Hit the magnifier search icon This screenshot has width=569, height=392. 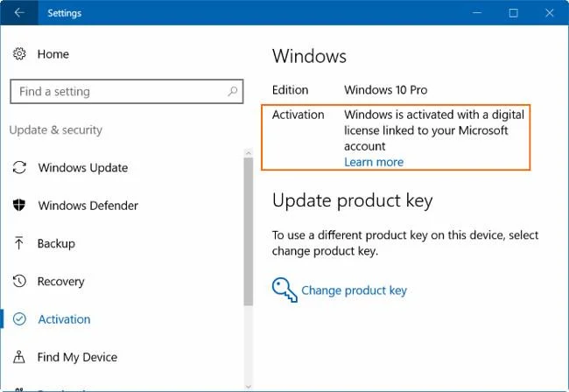(233, 91)
